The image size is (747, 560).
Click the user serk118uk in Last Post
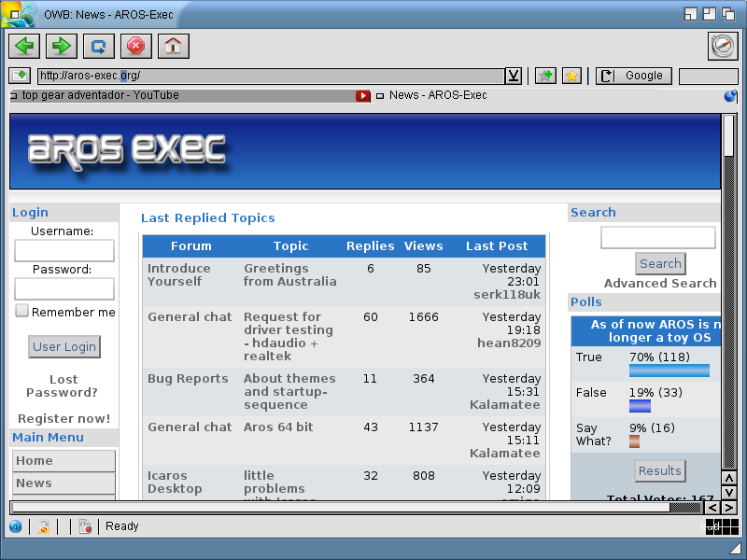[507, 295]
